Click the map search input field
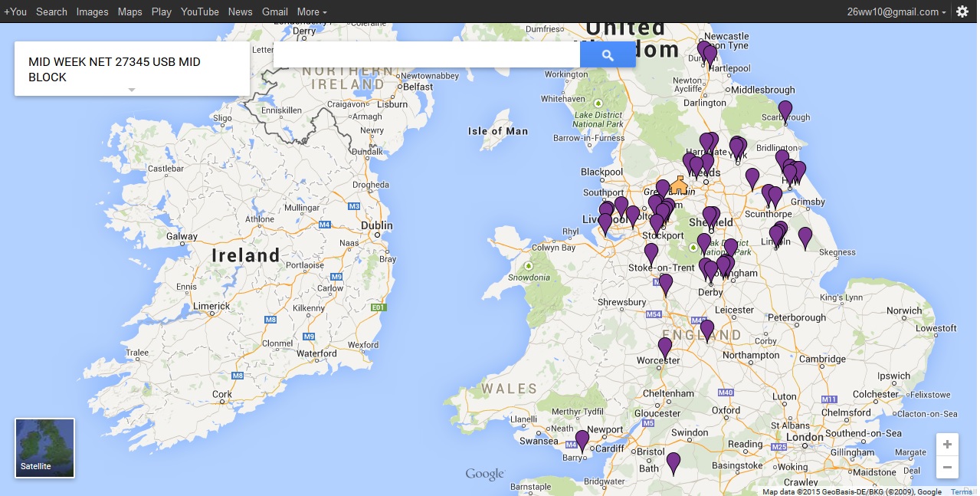980x496 pixels. click(427, 55)
